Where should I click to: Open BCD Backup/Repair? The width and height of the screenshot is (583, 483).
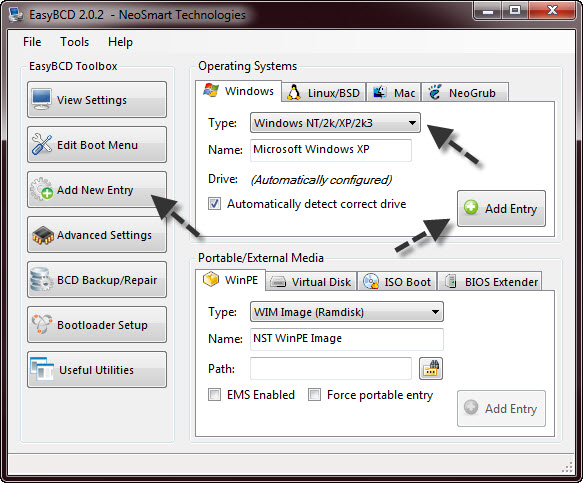pyautogui.click(x=97, y=280)
